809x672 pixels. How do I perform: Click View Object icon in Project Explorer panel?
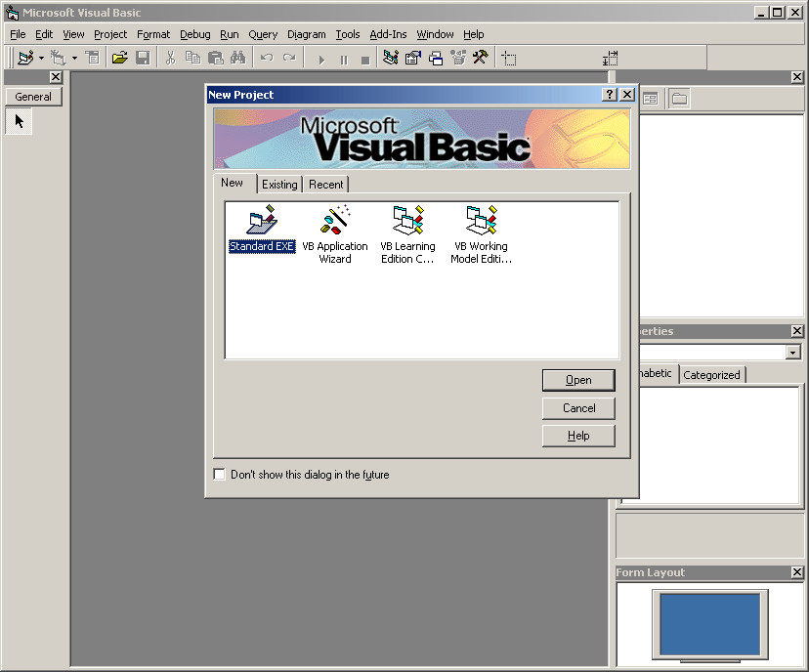pyautogui.click(x=651, y=99)
